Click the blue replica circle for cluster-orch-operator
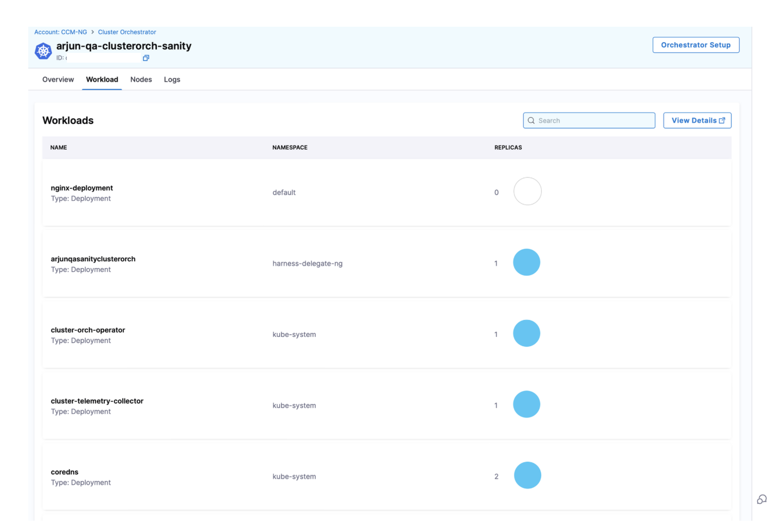The width and height of the screenshot is (772, 532). 526,333
